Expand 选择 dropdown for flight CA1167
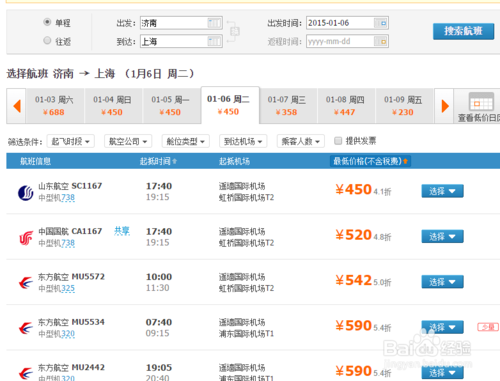 (442, 236)
